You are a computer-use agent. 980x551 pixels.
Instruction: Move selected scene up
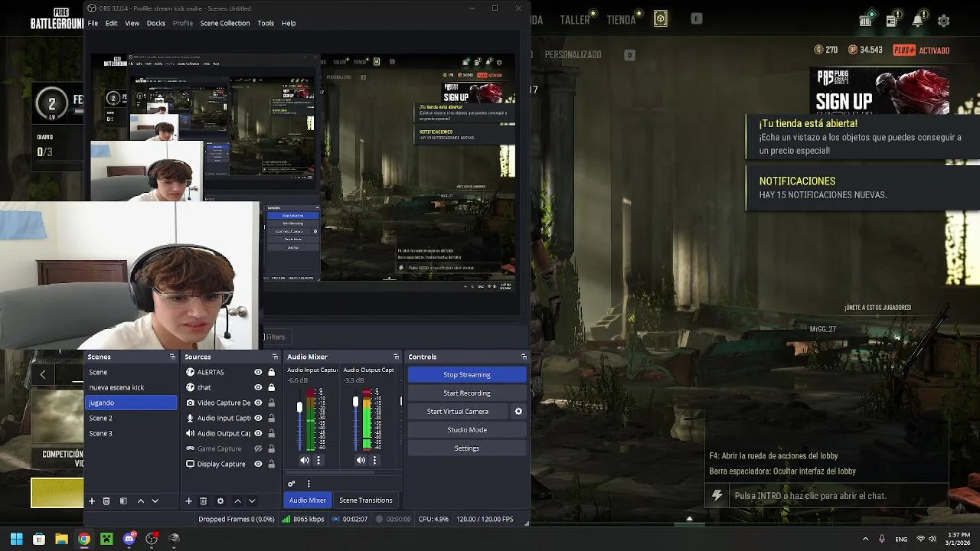(140, 500)
